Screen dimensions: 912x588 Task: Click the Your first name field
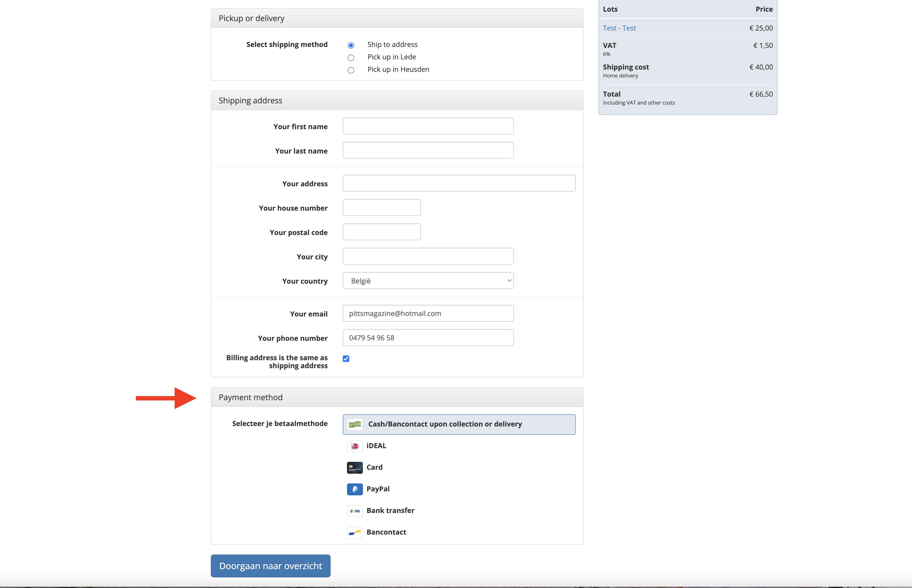point(428,126)
